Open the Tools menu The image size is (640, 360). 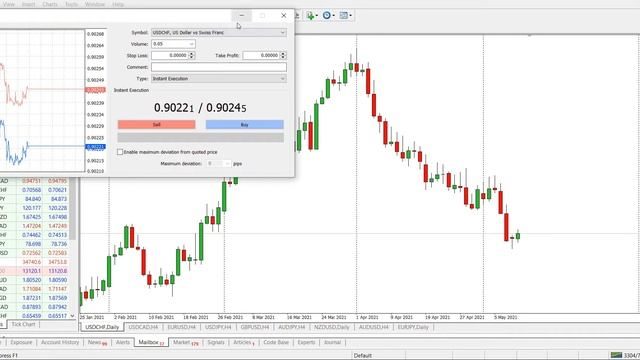click(71, 4)
